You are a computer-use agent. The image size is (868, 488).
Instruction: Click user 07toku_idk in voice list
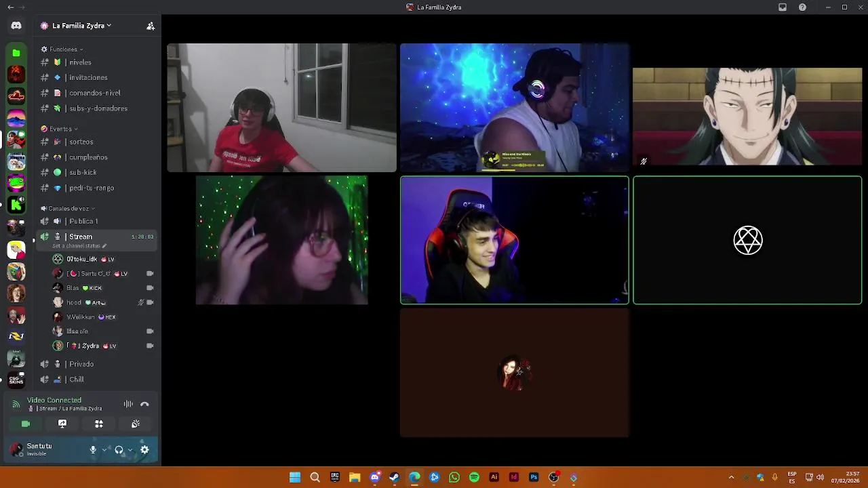(103, 259)
